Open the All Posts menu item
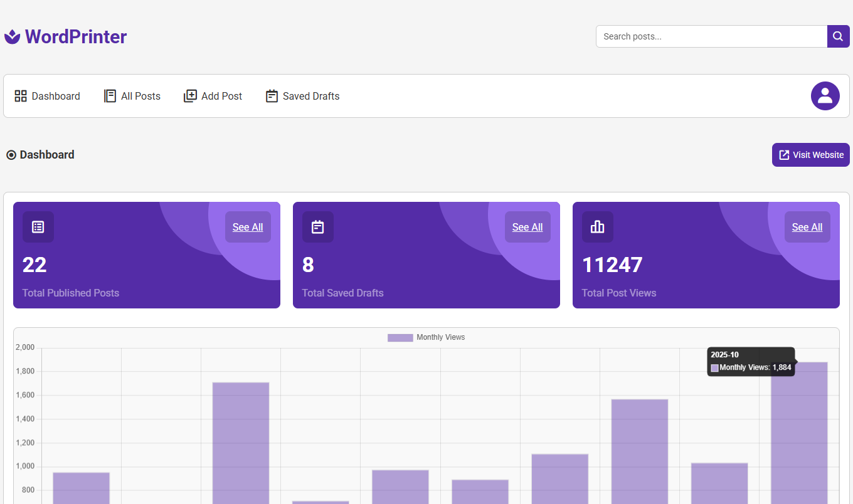The height and width of the screenshot is (504, 853). pos(140,96)
